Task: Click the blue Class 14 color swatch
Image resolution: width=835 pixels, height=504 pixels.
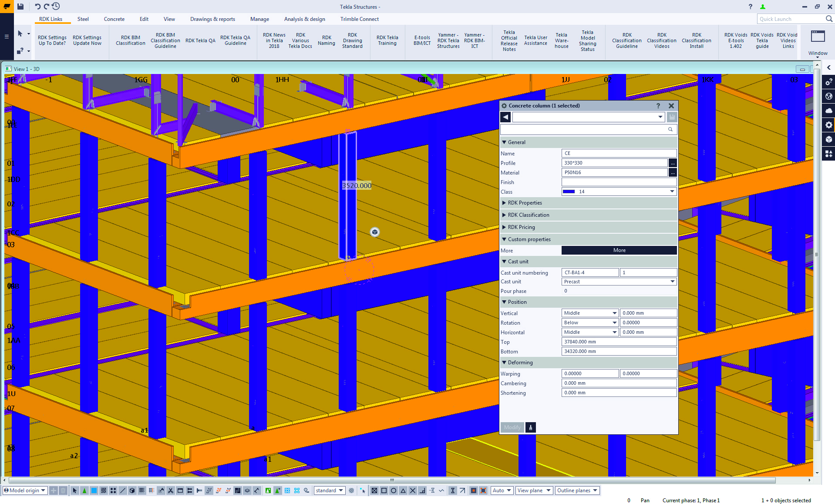Action: (x=569, y=192)
